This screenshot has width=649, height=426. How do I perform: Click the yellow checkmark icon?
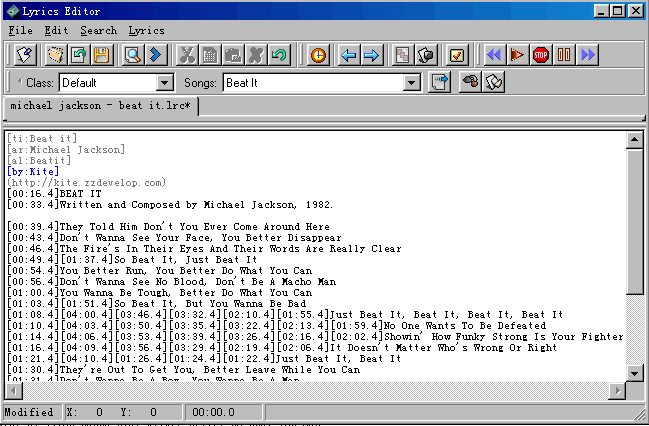(x=457, y=55)
